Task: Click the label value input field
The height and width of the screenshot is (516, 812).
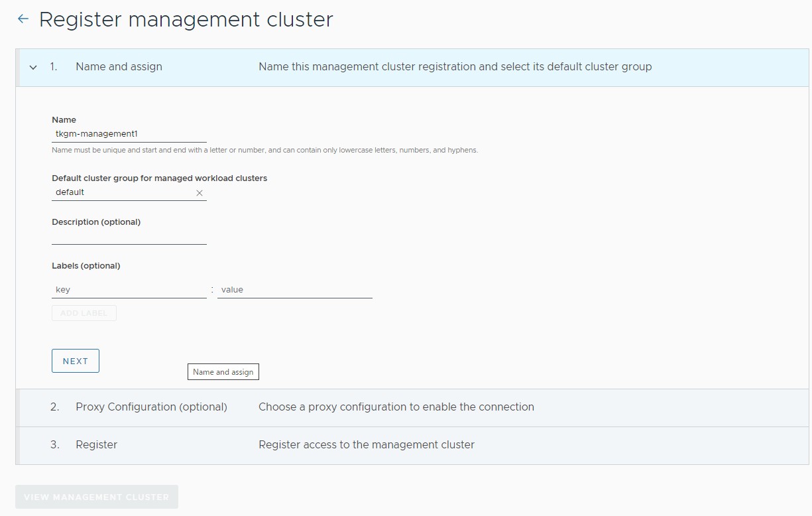Action: (x=294, y=290)
